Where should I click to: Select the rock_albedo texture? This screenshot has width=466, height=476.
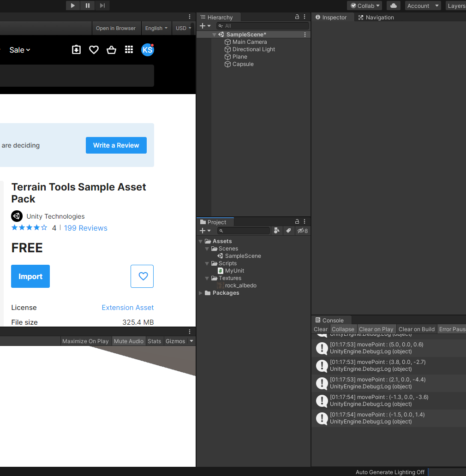[237, 286]
